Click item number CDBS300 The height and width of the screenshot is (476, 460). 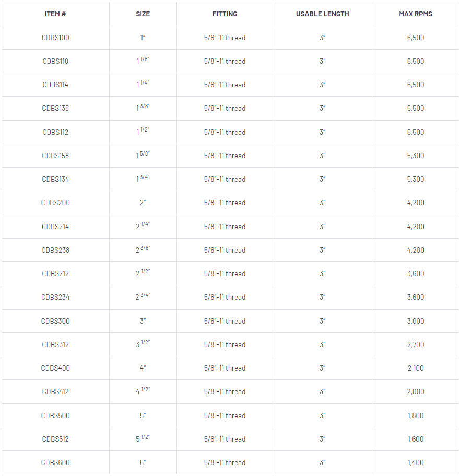pos(55,321)
